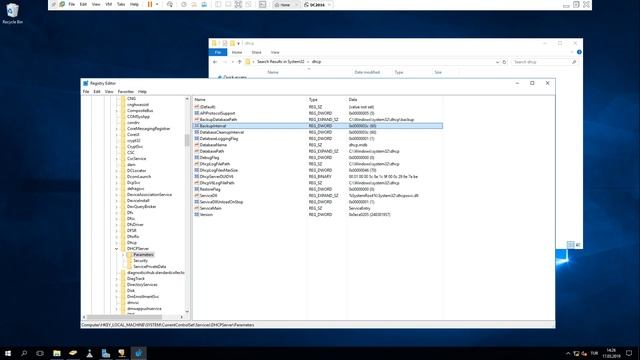Open Registry Editor Favorites menu
The image size is (640, 360).
pyautogui.click(x=126, y=92)
